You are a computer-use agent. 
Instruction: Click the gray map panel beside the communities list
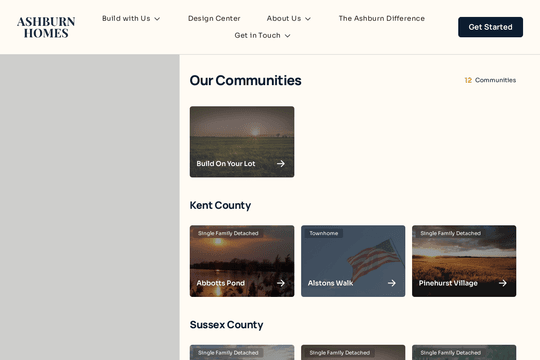tap(90, 207)
